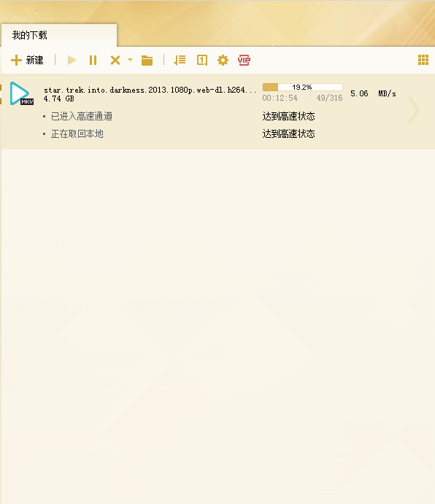
Task: Click the 19.2% progress bar
Action: coord(302,87)
